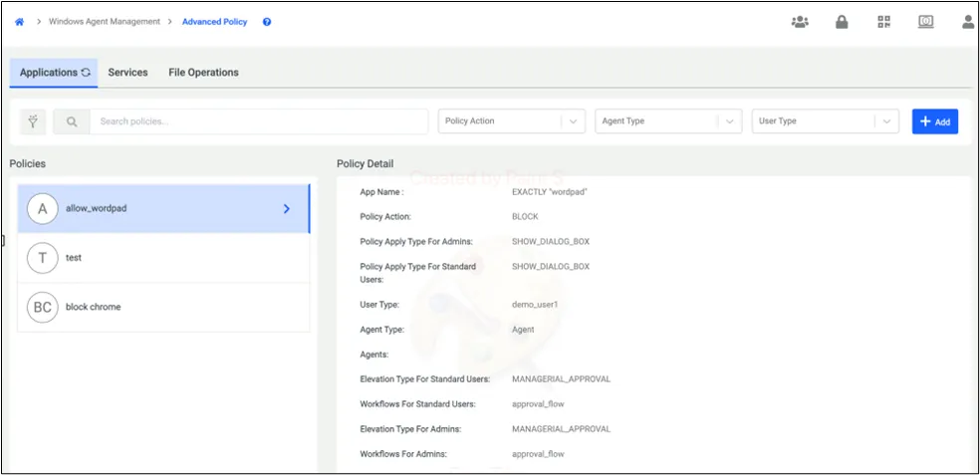Image resolution: width=980 pixels, height=475 pixels.
Task: Open the QR code icon
Action: click(x=883, y=22)
